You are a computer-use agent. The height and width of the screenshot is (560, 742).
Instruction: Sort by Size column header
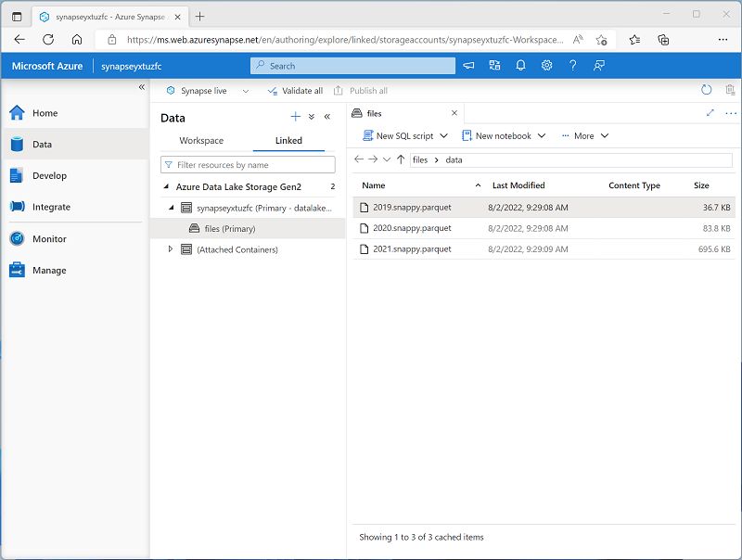701,185
